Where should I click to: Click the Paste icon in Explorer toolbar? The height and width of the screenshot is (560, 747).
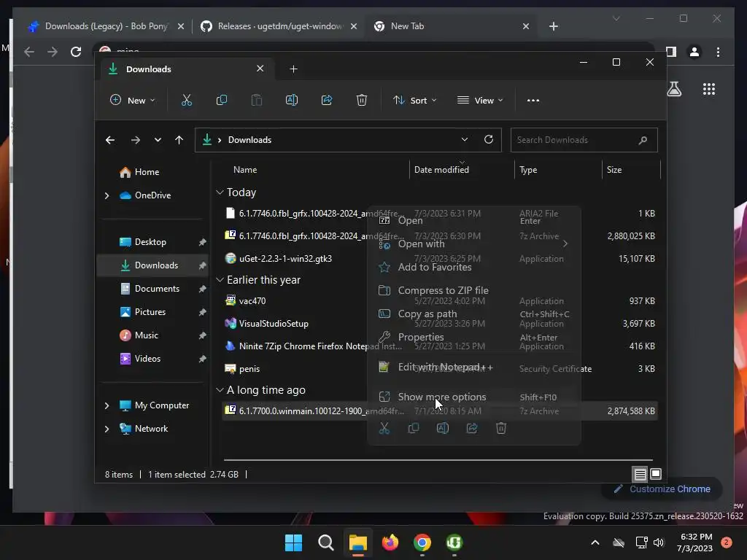[256, 100]
